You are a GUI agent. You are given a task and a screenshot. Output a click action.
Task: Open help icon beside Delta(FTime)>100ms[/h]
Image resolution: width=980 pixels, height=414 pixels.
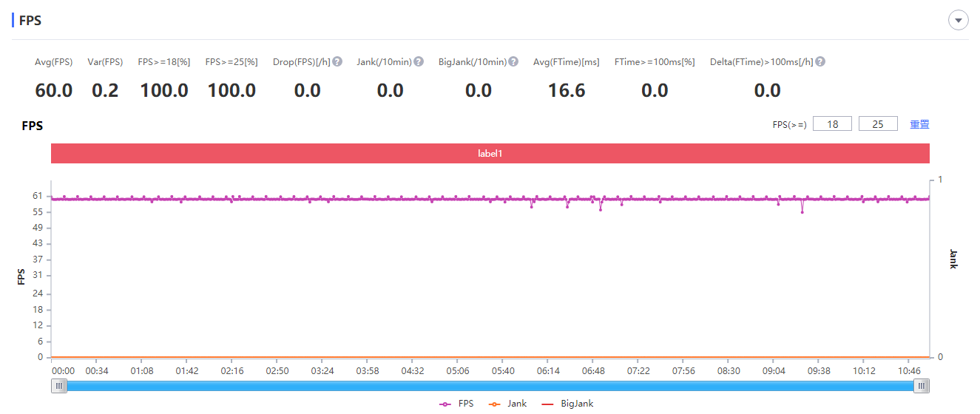point(820,62)
